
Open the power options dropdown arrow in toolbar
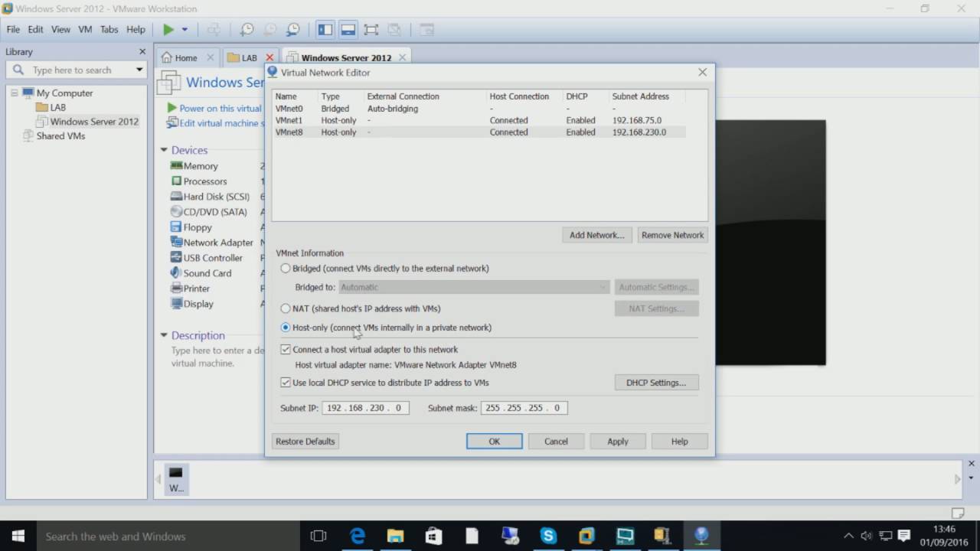click(x=185, y=30)
